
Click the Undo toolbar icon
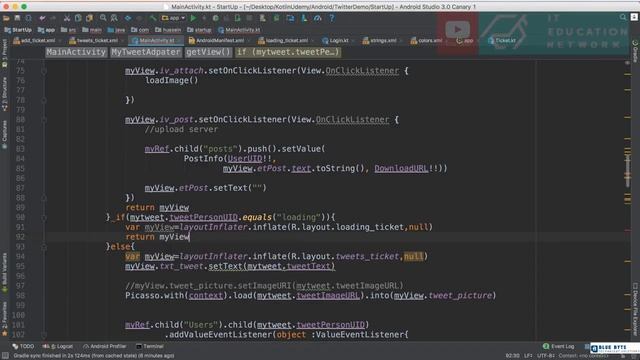[42, 18]
